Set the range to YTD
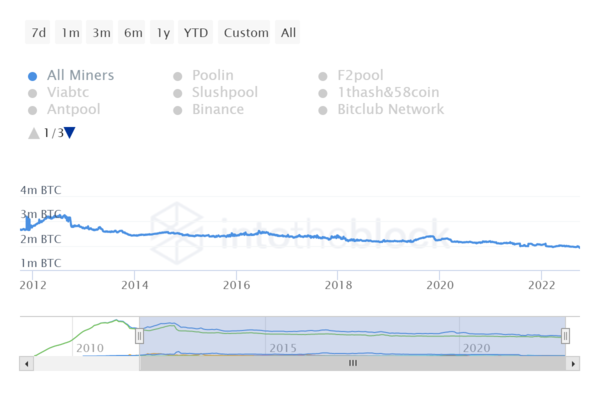The width and height of the screenshot is (600, 400). pyautogui.click(x=195, y=33)
